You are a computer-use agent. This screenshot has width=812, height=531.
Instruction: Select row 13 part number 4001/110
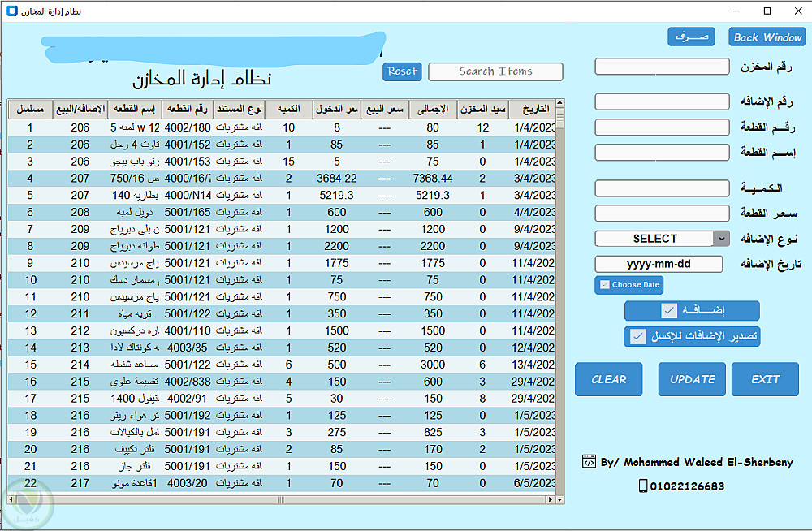click(x=188, y=331)
